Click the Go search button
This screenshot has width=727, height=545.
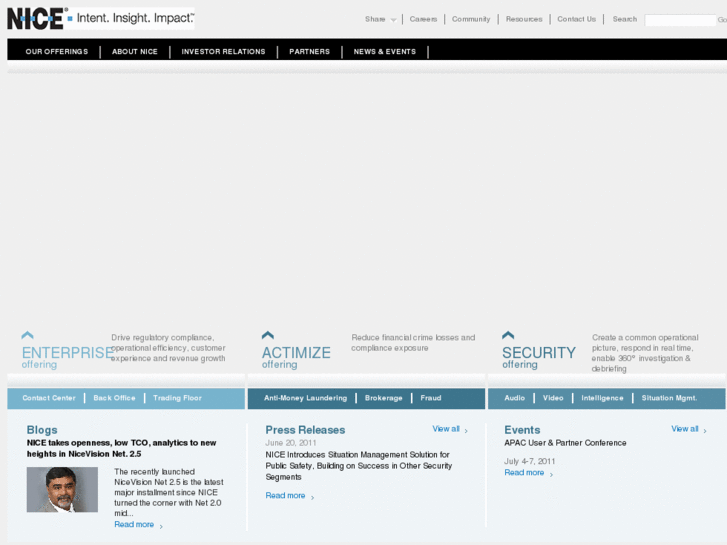pos(722,19)
